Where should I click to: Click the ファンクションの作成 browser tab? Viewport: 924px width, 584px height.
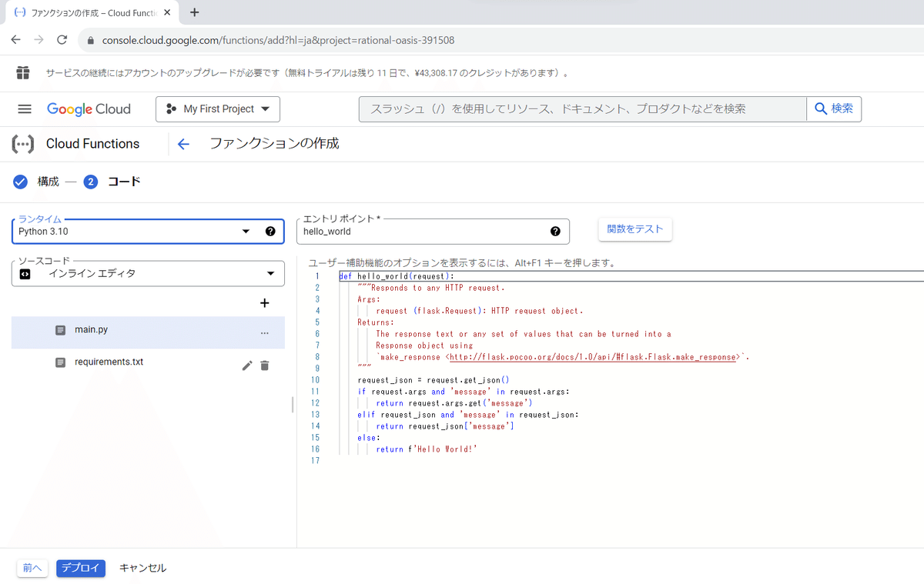(92, 12)
